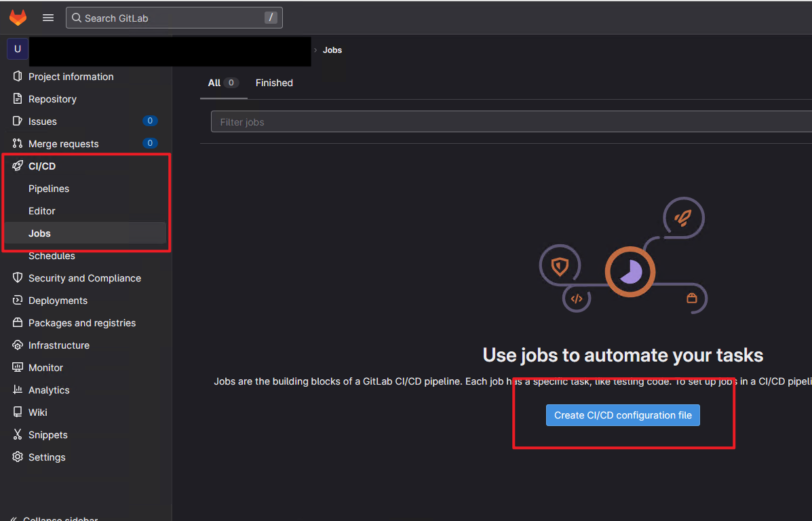This screenshot has height=521, width=812.
Task: Open project Settings
Action: [x=47, y=457]
